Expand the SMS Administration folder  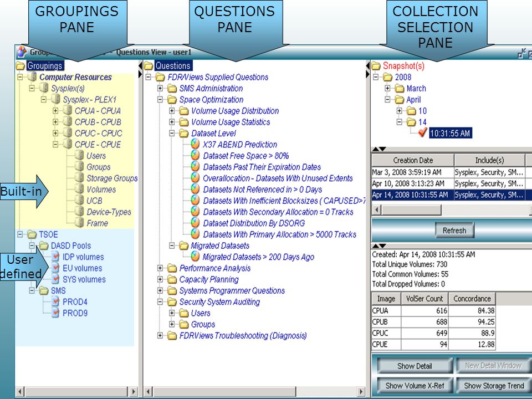[160, 88]
